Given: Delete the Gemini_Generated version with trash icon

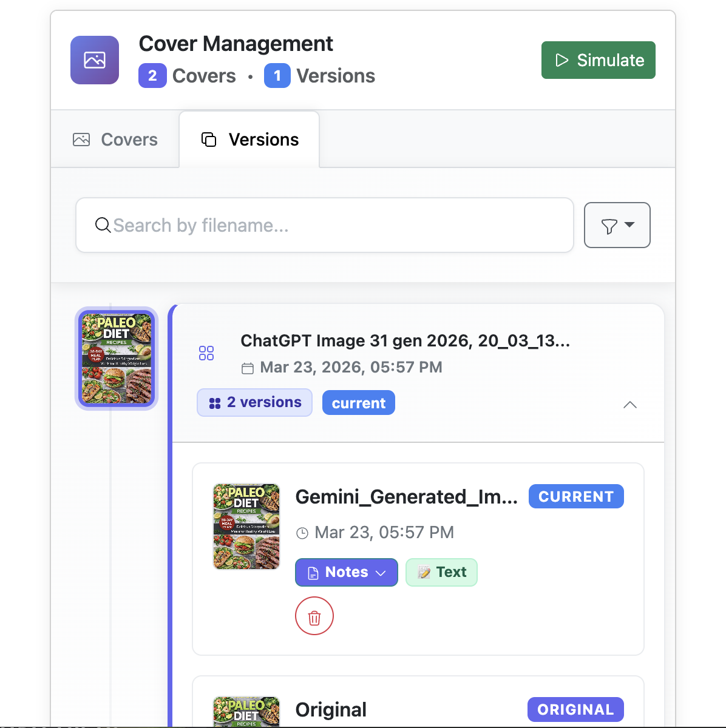Looking at the screenshot, I should click(x=314, y=616).
